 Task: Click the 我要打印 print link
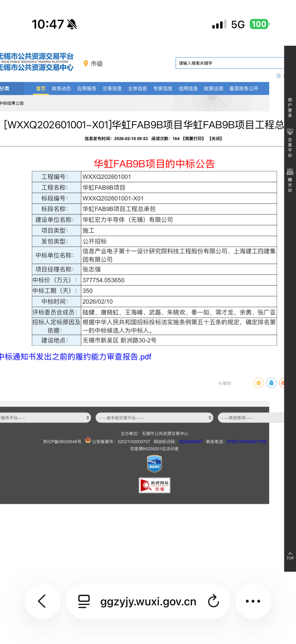(x=193, y=138)
